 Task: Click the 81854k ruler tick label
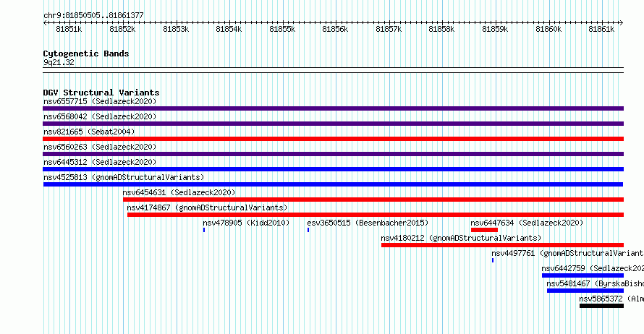point(229,29)
